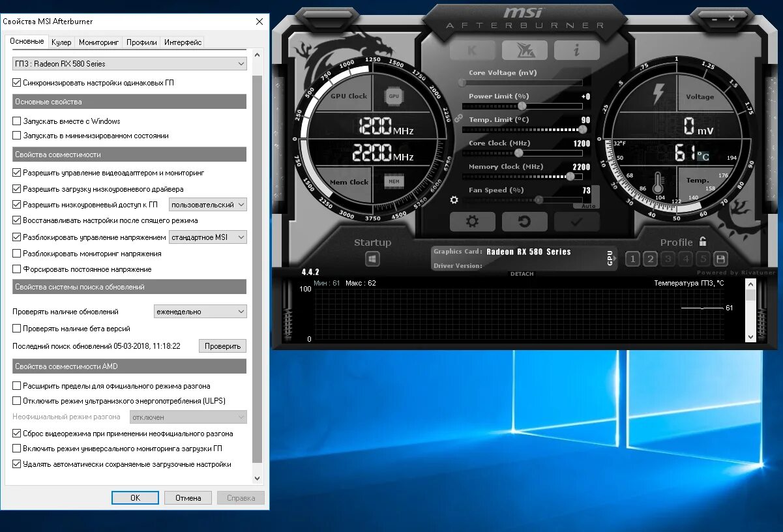The width and height of the screenshot is (783, 532).
Task: Toggle 'Разрешить управление видеоадаптером и мониторинг'
Action: point(17,173)
